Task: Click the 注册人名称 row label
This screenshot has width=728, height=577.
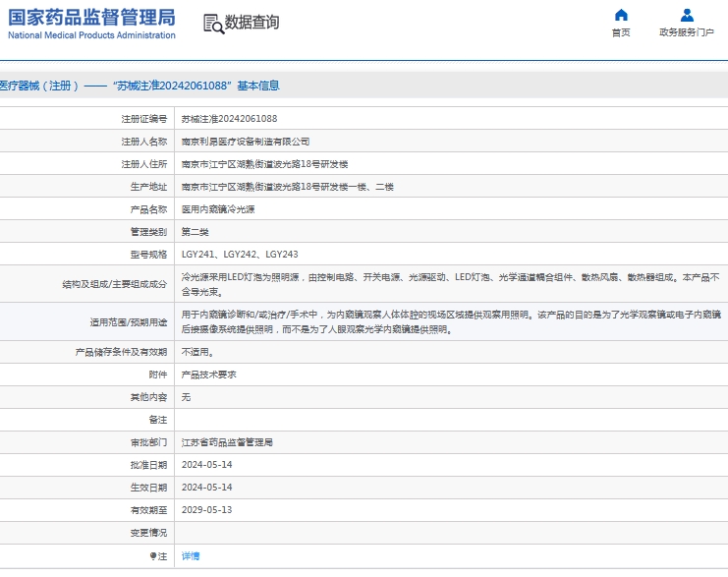Action: [x=144, y=142]
